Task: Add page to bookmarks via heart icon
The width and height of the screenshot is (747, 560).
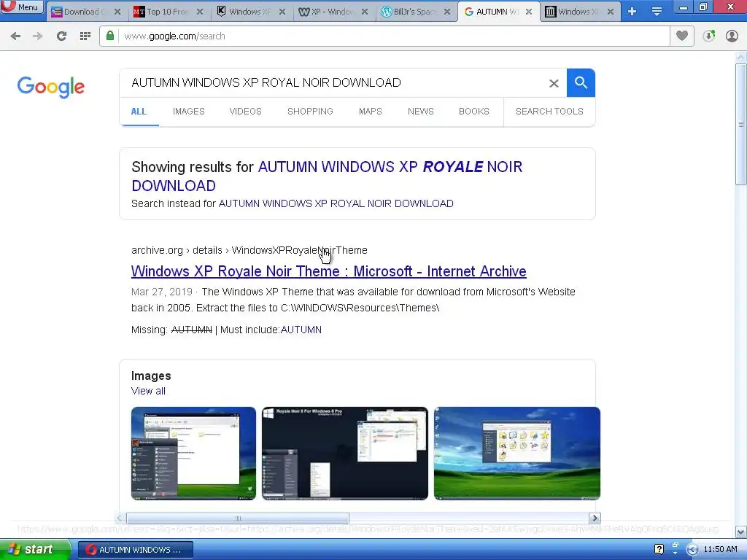Action: point(682,36)
